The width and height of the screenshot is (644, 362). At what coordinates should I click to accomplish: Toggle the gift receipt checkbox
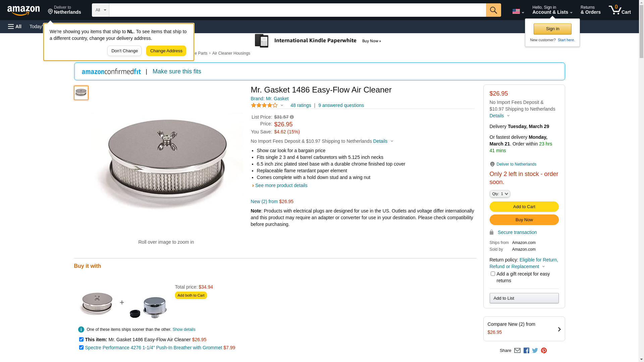[493, 274]
